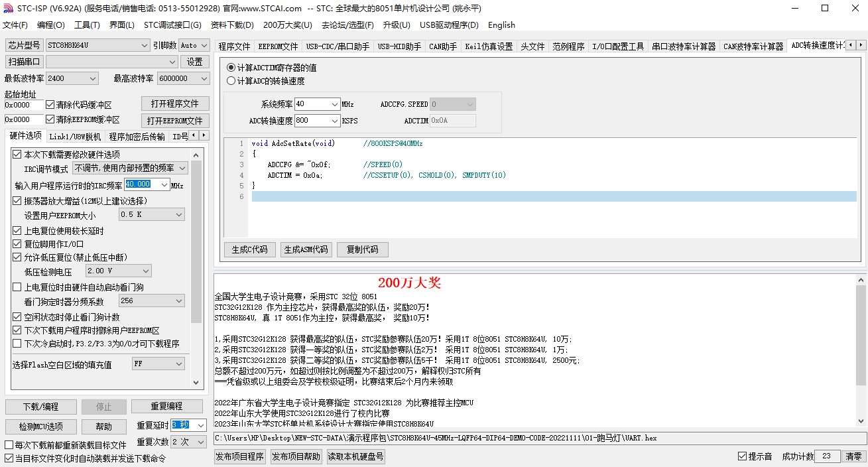Click the 重复编程 button
This screenshot has height=467, width=868.
pyautogui.click(x=166, y=406)
